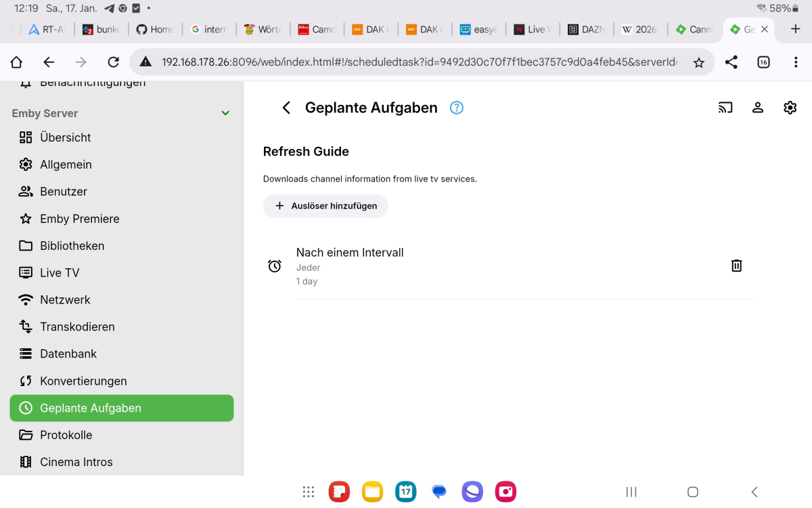
Task: Collapse the Emby Server sidebar section
Action: coord(225,113)
